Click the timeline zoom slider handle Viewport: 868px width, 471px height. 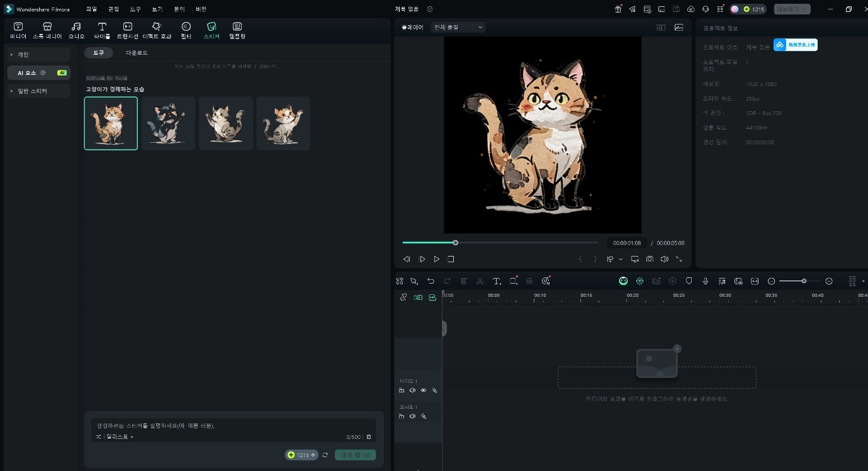point(804,281)
